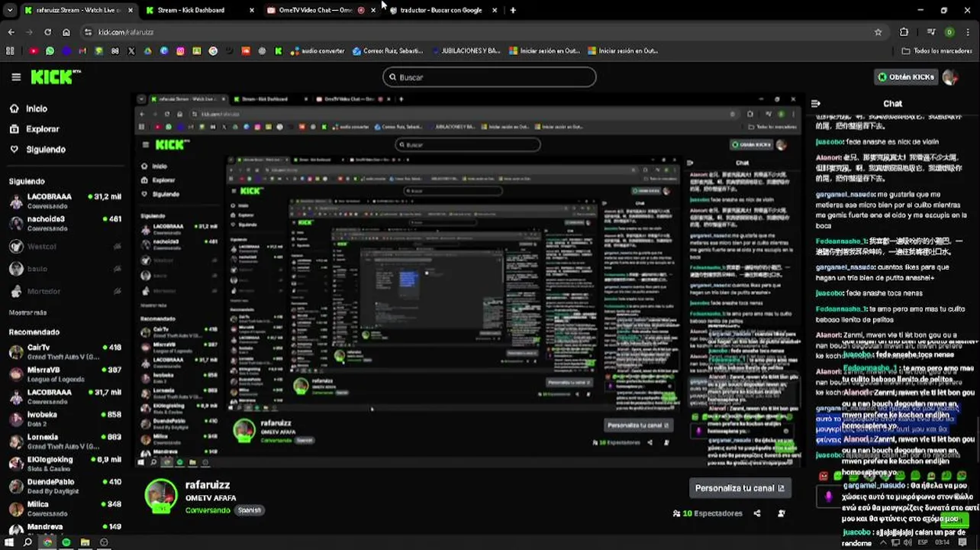Viewport: 980px width, 550px height.
Task: Open the Windows Start menu
Action: click(x=8, y=542)
